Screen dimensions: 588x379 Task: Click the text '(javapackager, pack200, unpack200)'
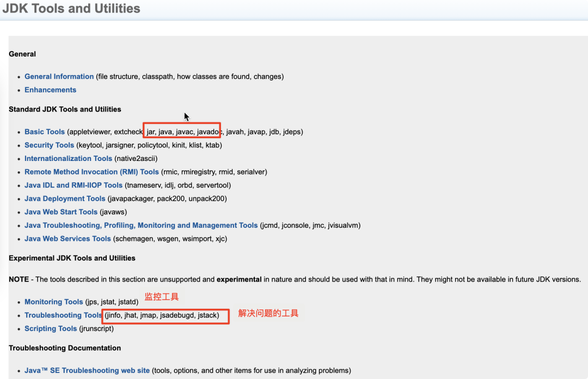(x=167, y=198)
